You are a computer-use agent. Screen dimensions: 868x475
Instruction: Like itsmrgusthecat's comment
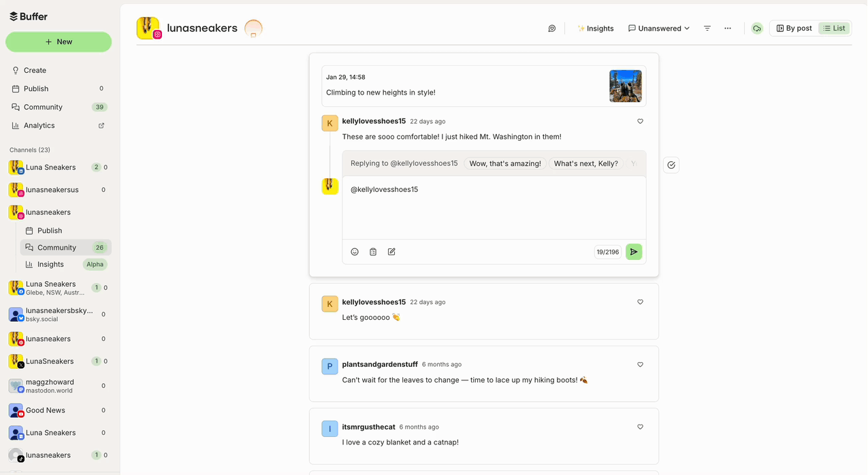(x=640, y=427)
